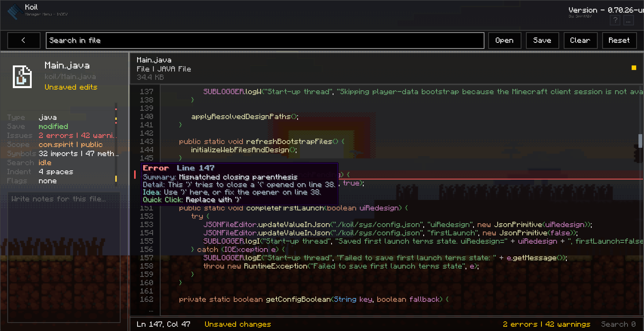
Task: Click the Type value "java"
Action: 47,117
